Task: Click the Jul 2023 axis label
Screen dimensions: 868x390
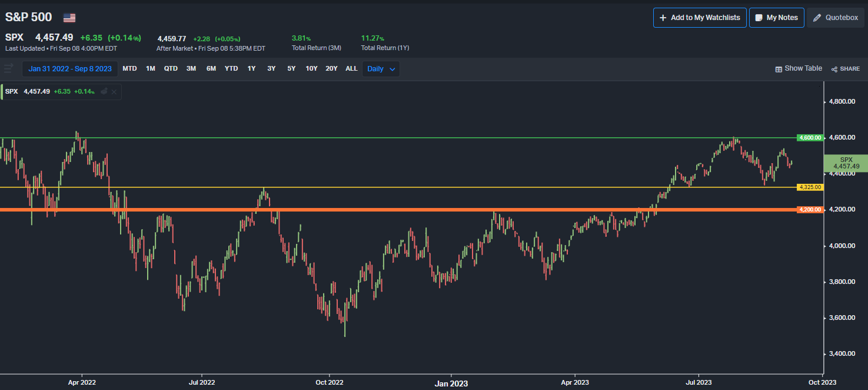Action: [x=699, y=382]
